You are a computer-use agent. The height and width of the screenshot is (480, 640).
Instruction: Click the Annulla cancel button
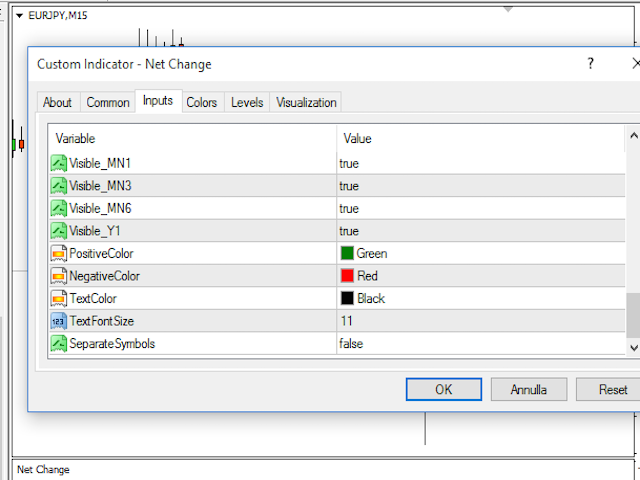(x=529, y=389)
